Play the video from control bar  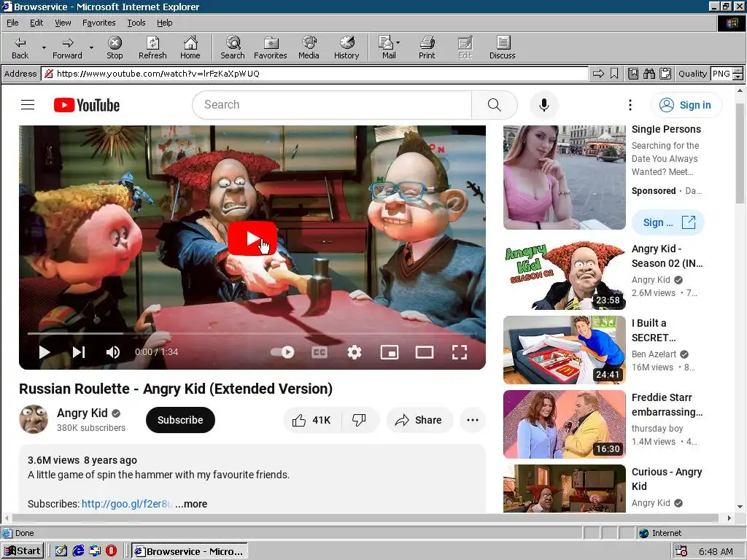click(x=44, y=352)
